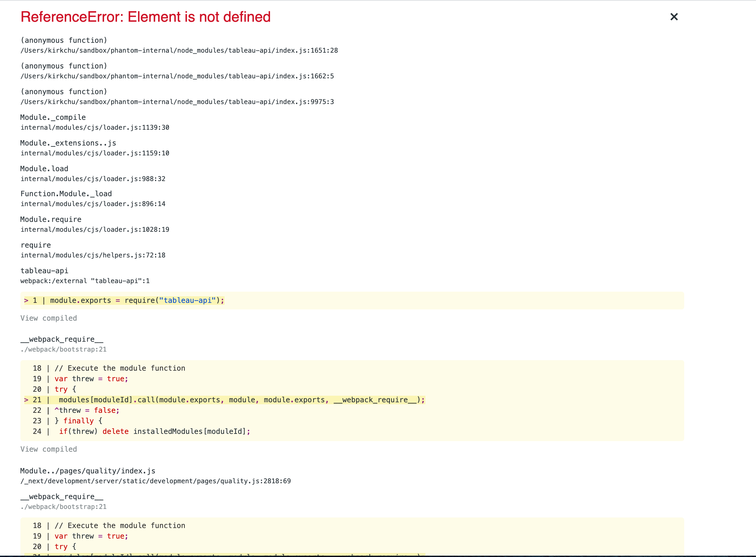This screenshot has height=557, width=756.
Task: Select the highlighted line 21 code
Action: [x=236, y=400]
